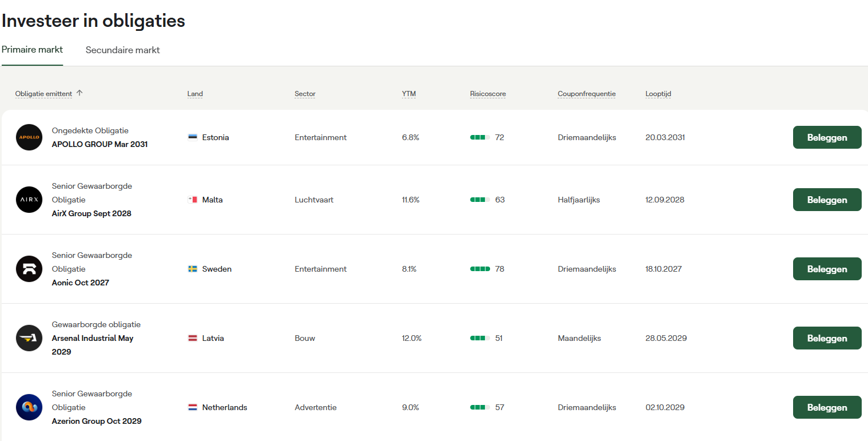Click the maturity date 18.10.2027
The width and height of the screenshot is (868, 441).
[x=664, y=269]
